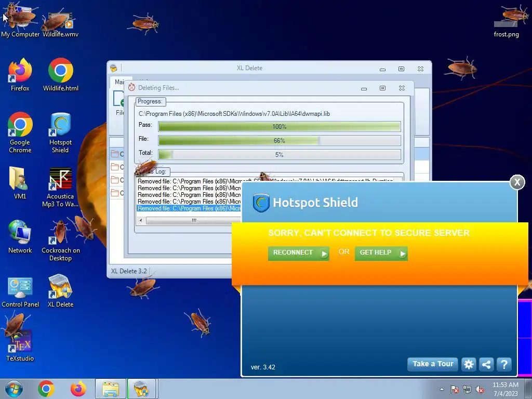The height and width of the screenshot is (399, 532).
Task: Click the XL Delete 3.2 status bar text
Action: 129,271
